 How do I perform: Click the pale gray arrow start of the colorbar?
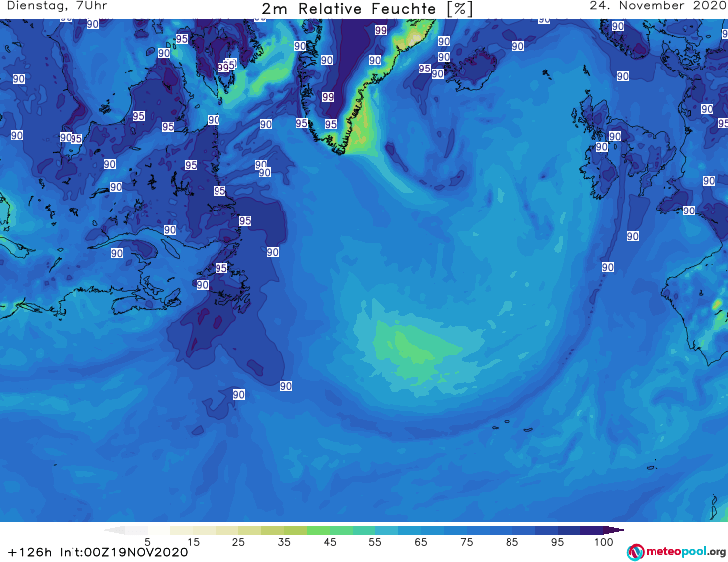coord(114,530)
